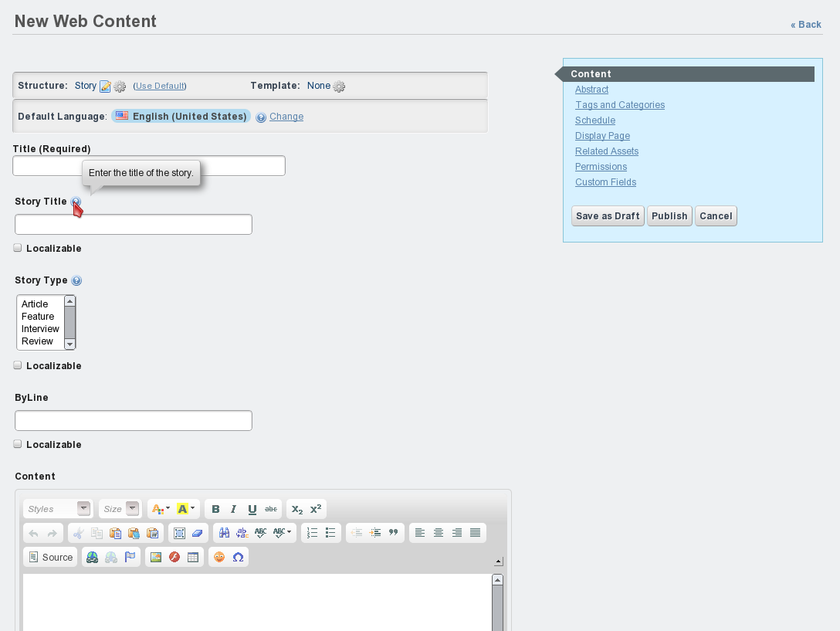The image size is (840, 631).
Task: Check Localizable under Story Title
Action: click(18, 248)
